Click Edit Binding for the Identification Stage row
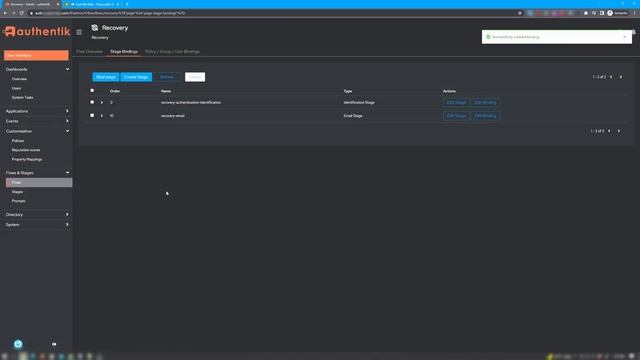The height and width of the screenshot is (360, 640). tap(485, 102)
